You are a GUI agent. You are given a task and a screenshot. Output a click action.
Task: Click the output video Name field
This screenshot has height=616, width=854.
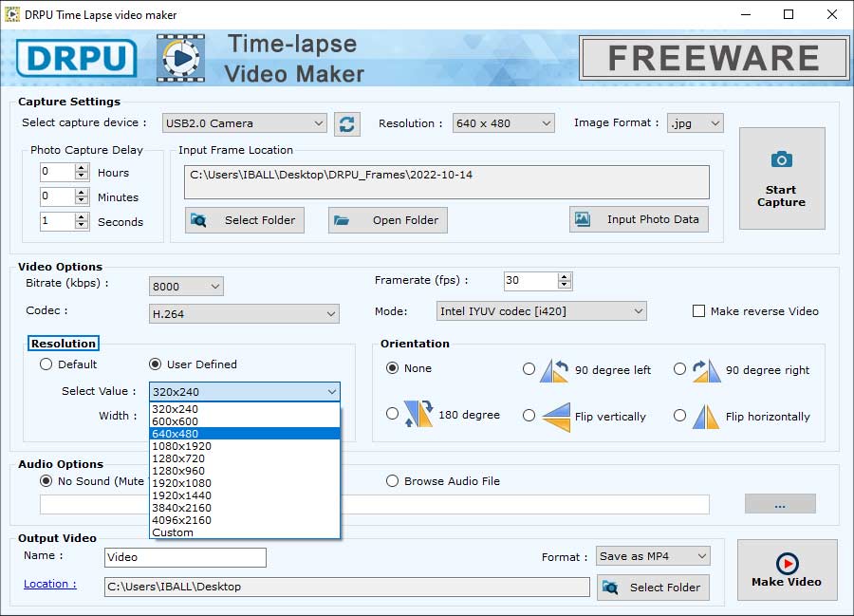(185, 557)
